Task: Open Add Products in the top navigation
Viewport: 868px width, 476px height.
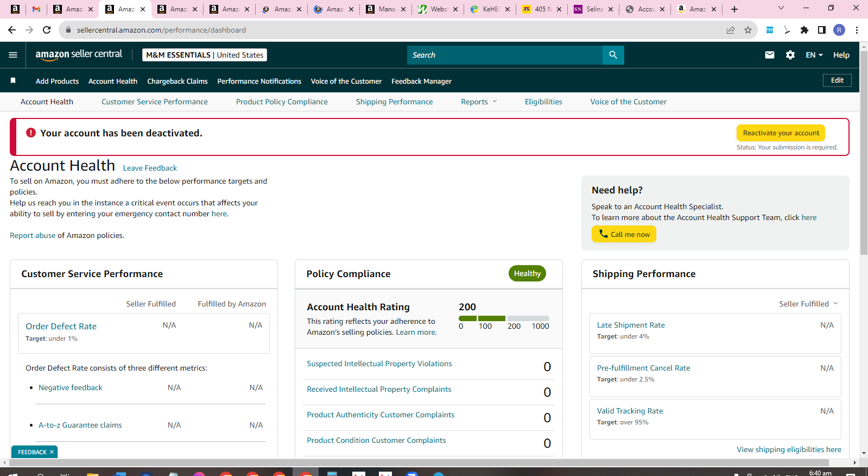Action: pyautogui.click(x=57, y=81)
